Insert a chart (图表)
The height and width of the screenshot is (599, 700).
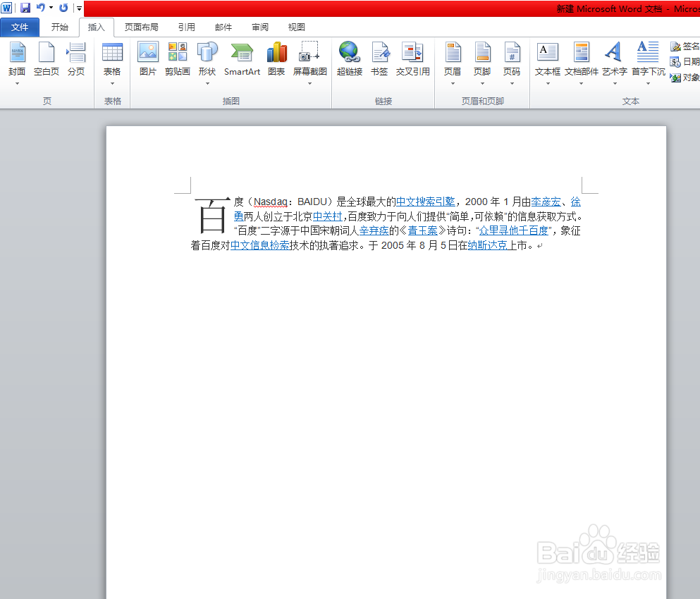276,58
